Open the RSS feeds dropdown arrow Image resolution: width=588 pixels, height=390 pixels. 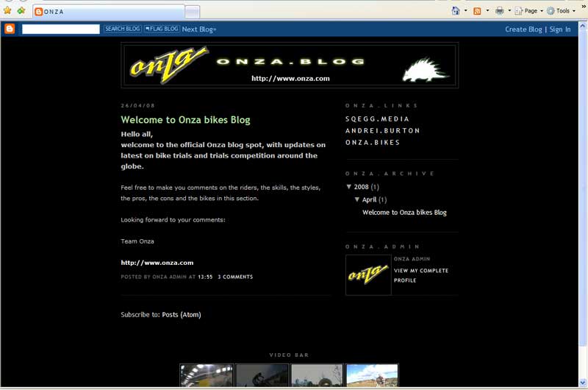tap(487, 11)
